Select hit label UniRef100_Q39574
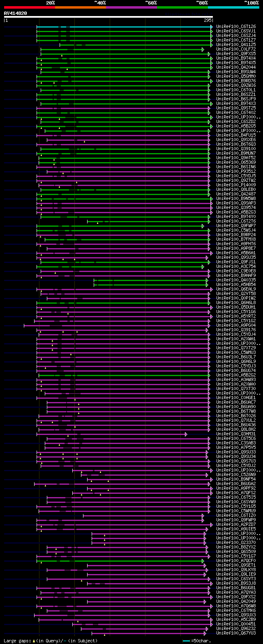Image resolution: width=263 pixels, height=644 pixels. coord(236,207)
